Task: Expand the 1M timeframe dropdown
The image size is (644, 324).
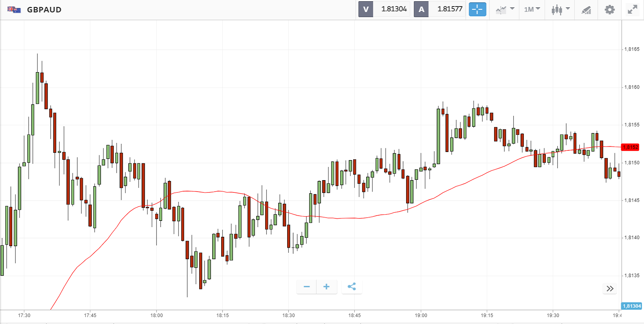Action: click(x=532, y=9)
